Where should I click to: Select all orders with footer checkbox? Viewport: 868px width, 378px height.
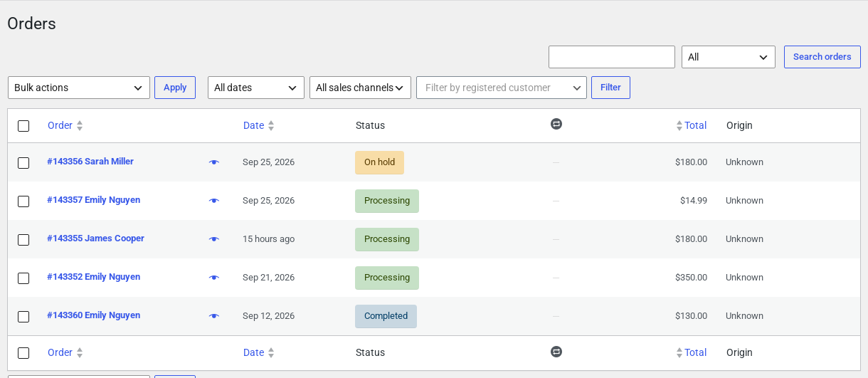click(x=23, y=353)
